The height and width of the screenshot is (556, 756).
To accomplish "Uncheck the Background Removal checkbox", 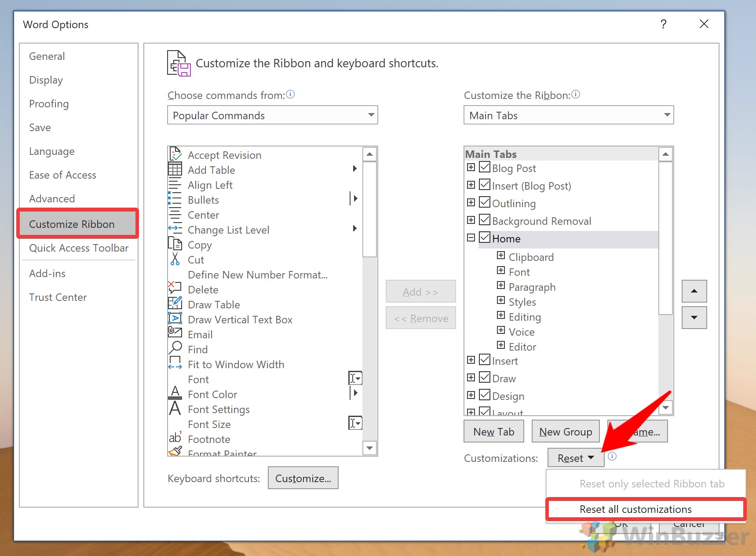I will coord(484,220).
